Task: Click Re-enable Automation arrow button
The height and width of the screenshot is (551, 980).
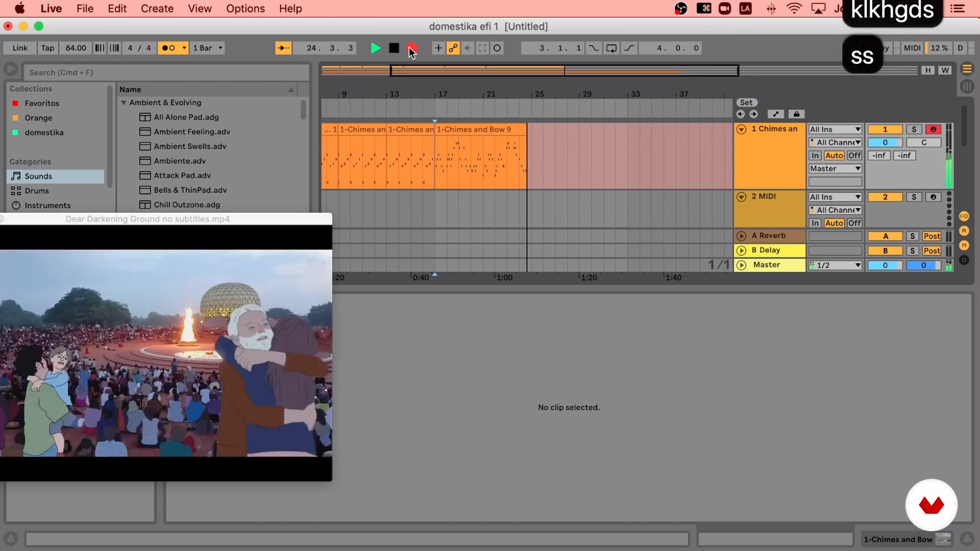Action: click(x=468, y=48)
